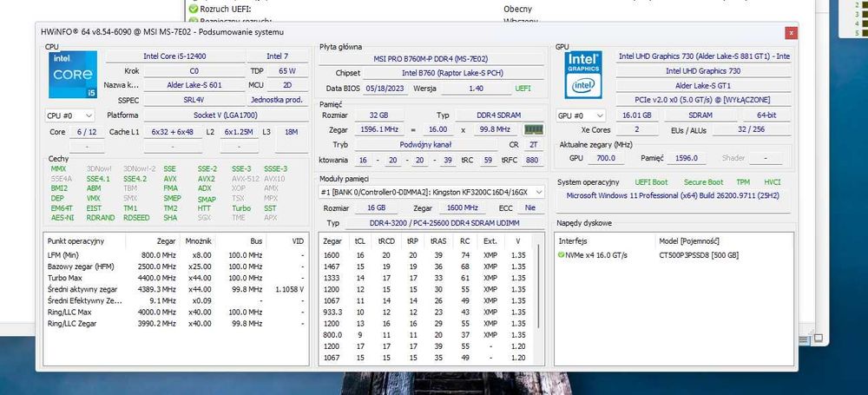
Task: Click the 05/18/2023 BIOS date field
Action: click(386, 88)
